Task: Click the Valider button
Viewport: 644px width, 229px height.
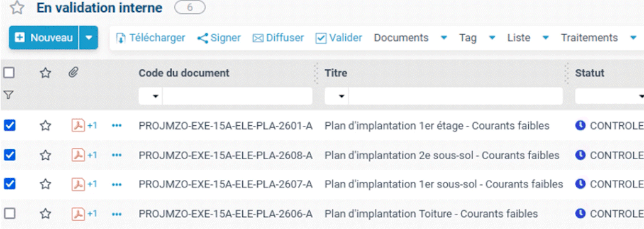Action: click(x=339, y=38)
